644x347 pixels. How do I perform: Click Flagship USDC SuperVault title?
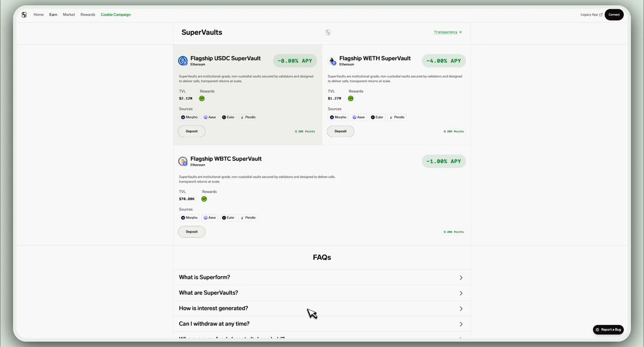[x=225, y=58]
